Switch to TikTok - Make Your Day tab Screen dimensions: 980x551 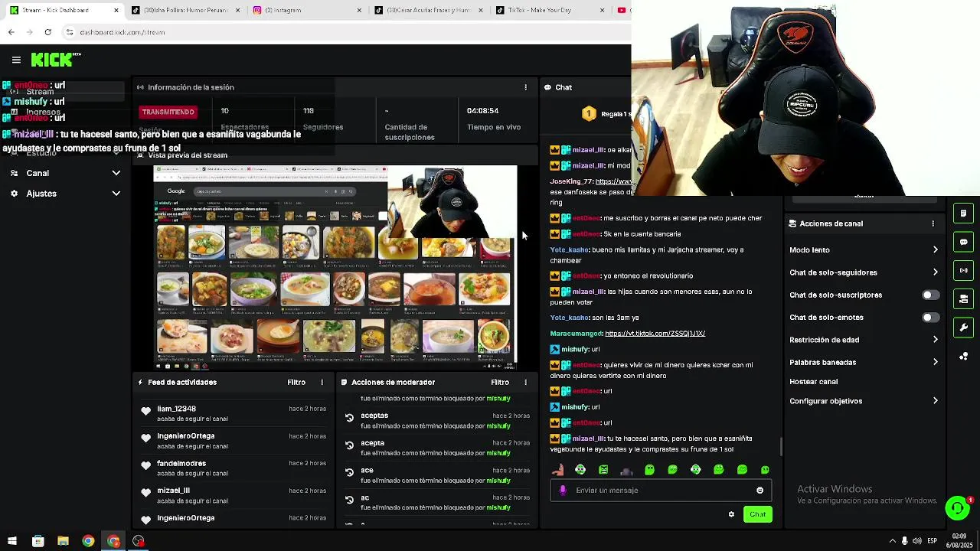pos(550,10)
